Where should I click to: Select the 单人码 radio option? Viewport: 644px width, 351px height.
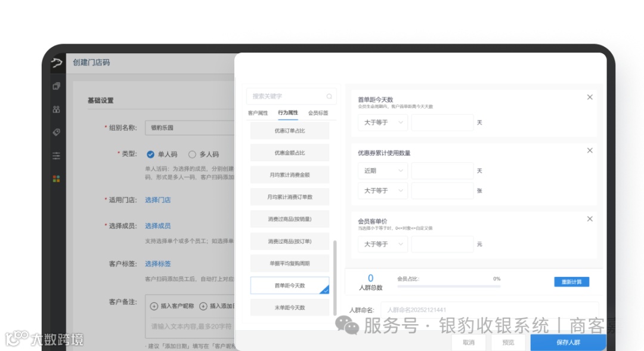(x=150, y=155)
